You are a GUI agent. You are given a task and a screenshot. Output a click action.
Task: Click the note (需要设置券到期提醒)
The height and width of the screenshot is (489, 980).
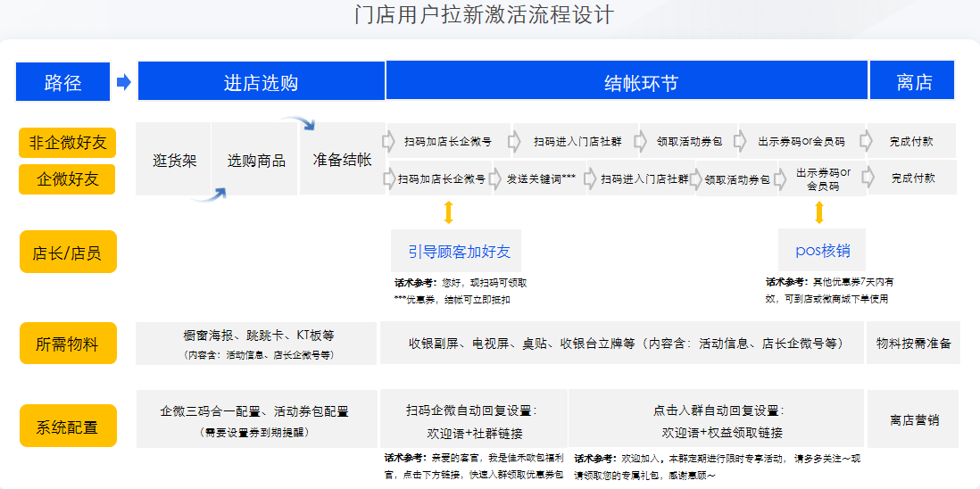(254, 432)
